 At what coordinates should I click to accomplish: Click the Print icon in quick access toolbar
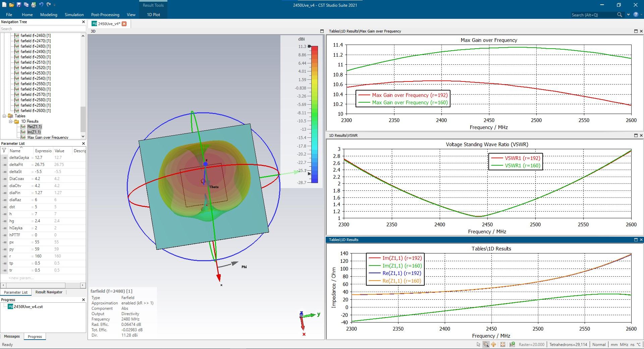pyautogui.click(x=34, y=5)
